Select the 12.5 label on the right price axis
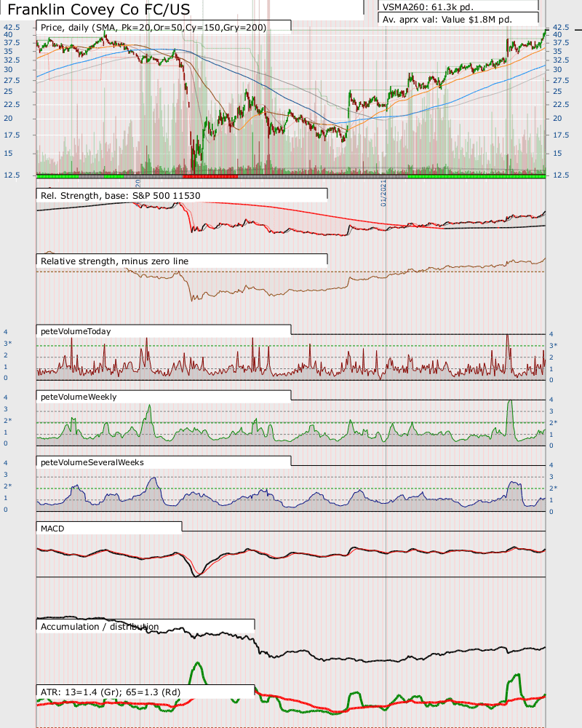This screenshot has width=582, height=728. (561, 175)
